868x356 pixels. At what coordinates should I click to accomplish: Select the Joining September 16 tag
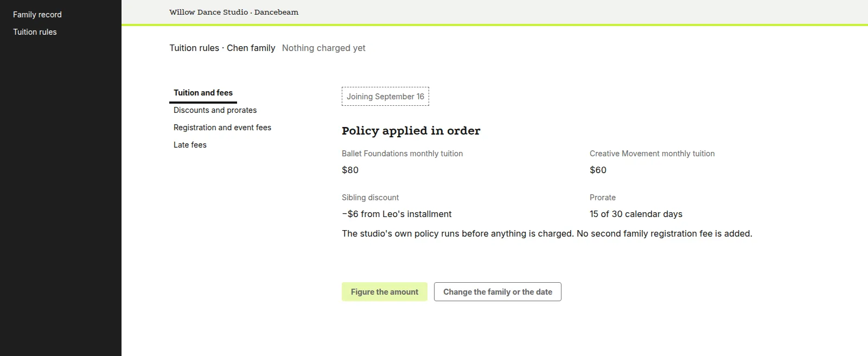(x=385, y=97)
